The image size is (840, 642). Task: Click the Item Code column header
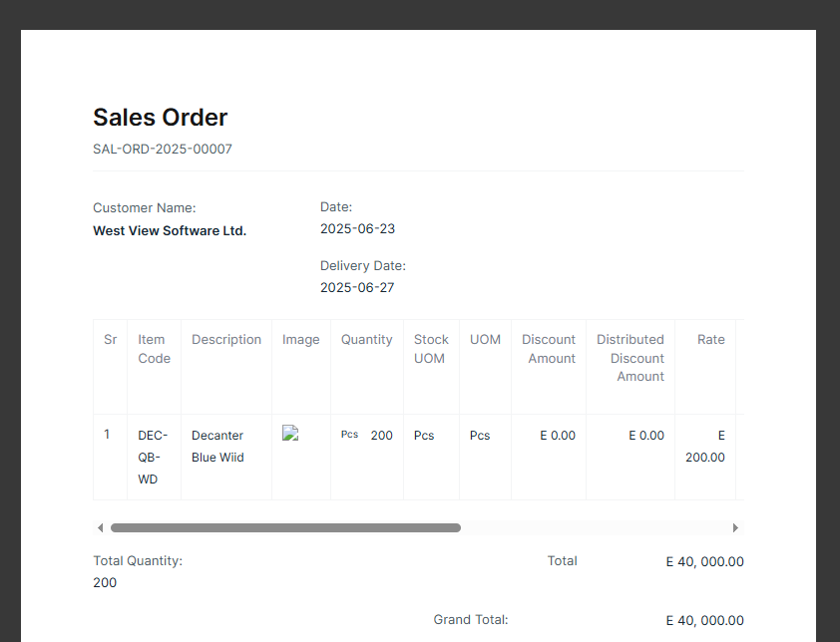pos(155,349)
